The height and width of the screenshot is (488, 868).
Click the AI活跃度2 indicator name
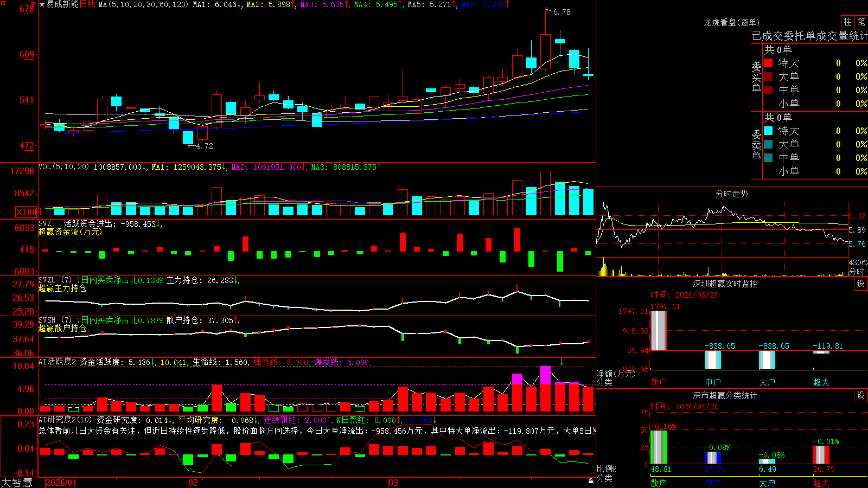click(58, 362)
